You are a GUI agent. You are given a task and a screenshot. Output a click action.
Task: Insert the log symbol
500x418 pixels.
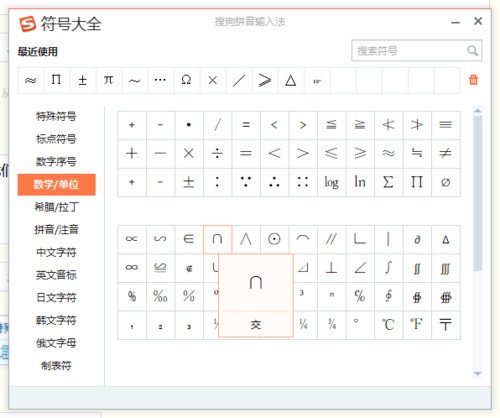click(x=331, y=182)
